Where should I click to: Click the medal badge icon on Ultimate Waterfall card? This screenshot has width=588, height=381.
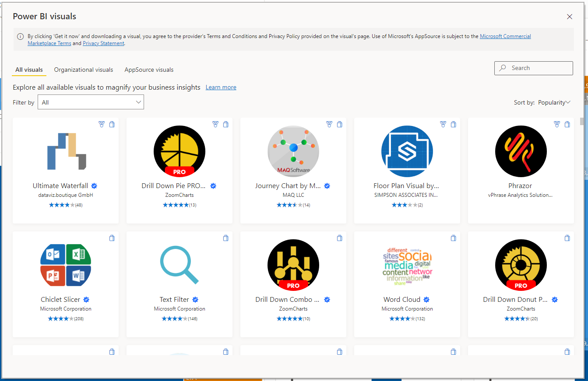pos(102,124)
